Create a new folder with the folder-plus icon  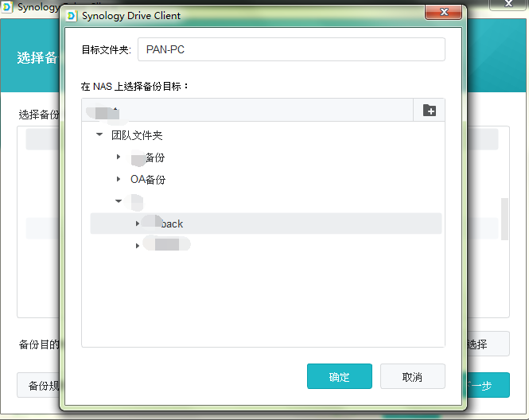tap(429, 111)
